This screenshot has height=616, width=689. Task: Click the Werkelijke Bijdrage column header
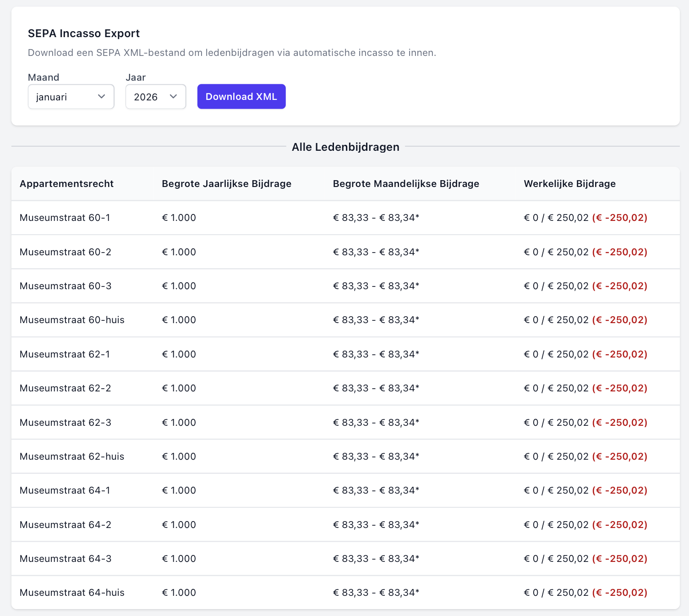coord(569,184)
